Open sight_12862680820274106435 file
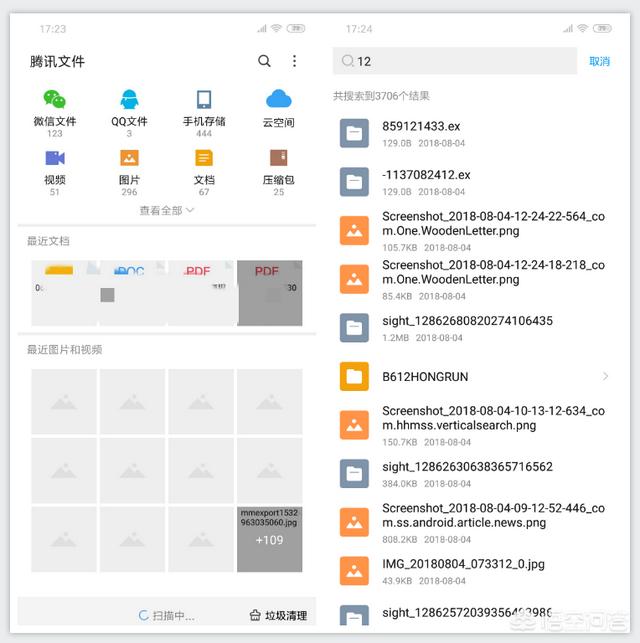This screenshot has height=643, width=640. (474, 328)
